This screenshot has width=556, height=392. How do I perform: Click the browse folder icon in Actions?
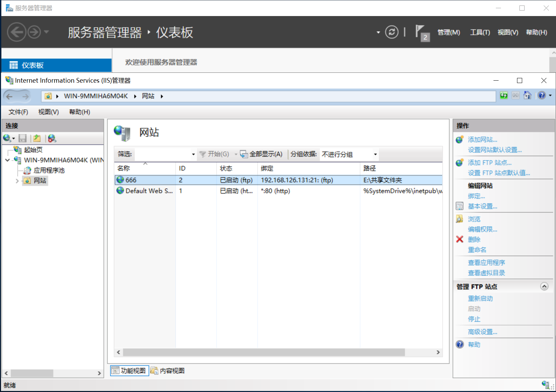click(460, 219)
